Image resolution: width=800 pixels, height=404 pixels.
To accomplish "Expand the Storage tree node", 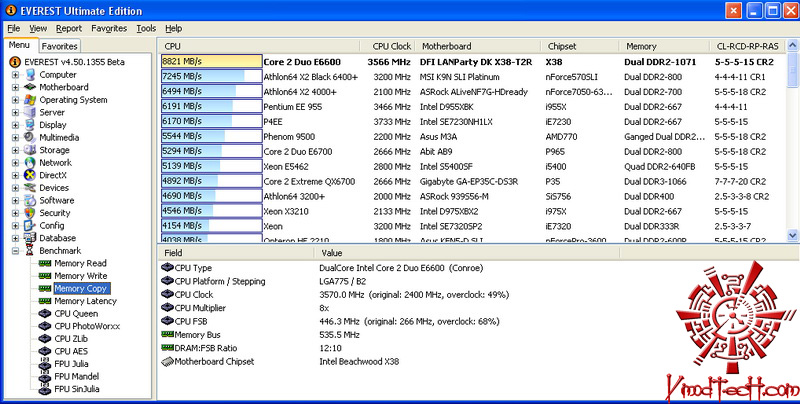I will [x=15, y=150].
